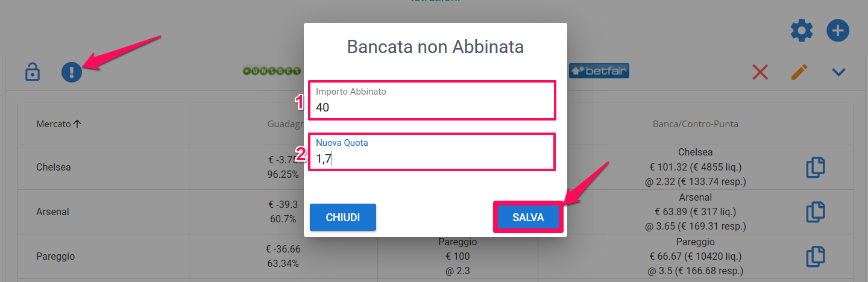Click the Unibet logo
The height and width of the screenshot is (282, 868).
(x=272, y=71)
